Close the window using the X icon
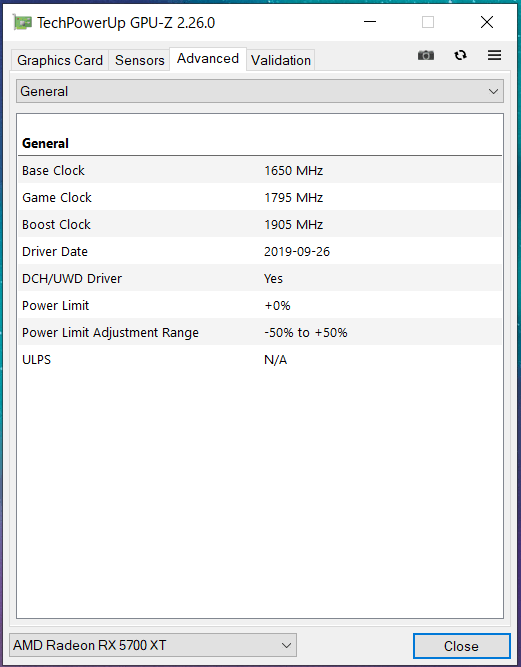 pos(487,22)
